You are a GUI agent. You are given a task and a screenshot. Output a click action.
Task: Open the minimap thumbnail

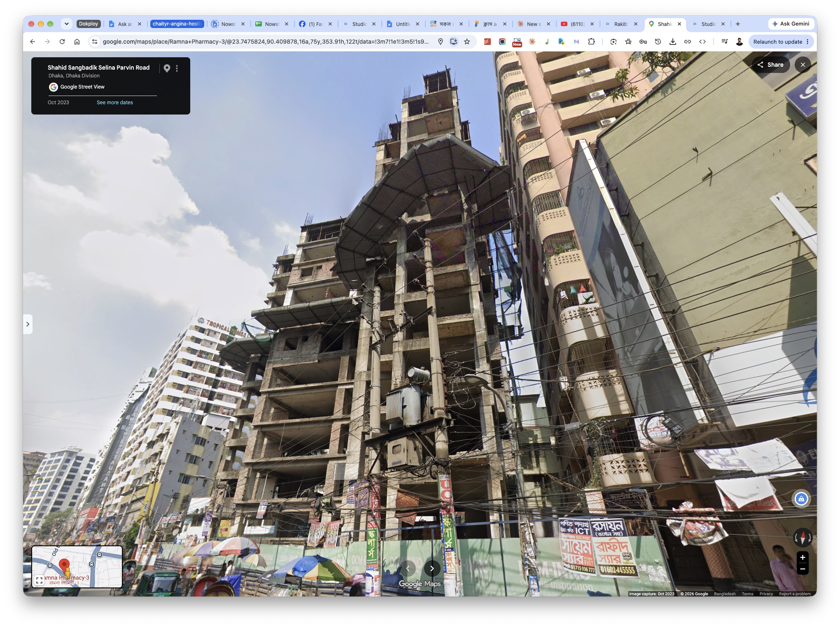point(77,567)
